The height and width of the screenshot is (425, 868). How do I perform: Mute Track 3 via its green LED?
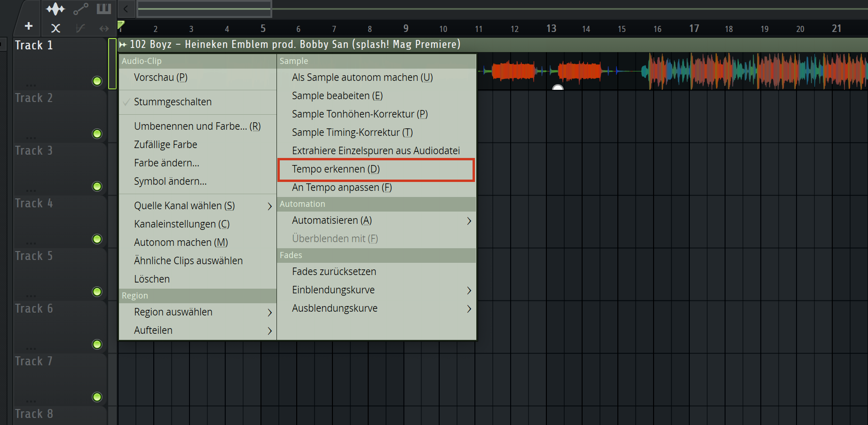[97, 186]
